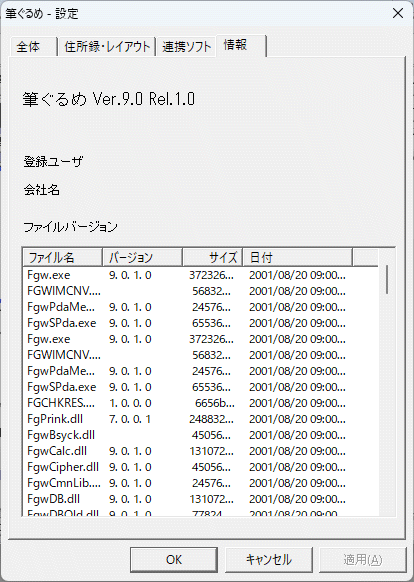This screenshot has width=414, height=582.
Task: Click the サイズ column header
Action: (x=212, y=257)
